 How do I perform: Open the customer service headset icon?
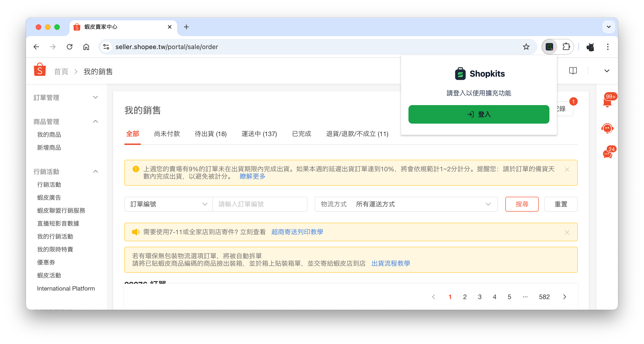(607, 128)
